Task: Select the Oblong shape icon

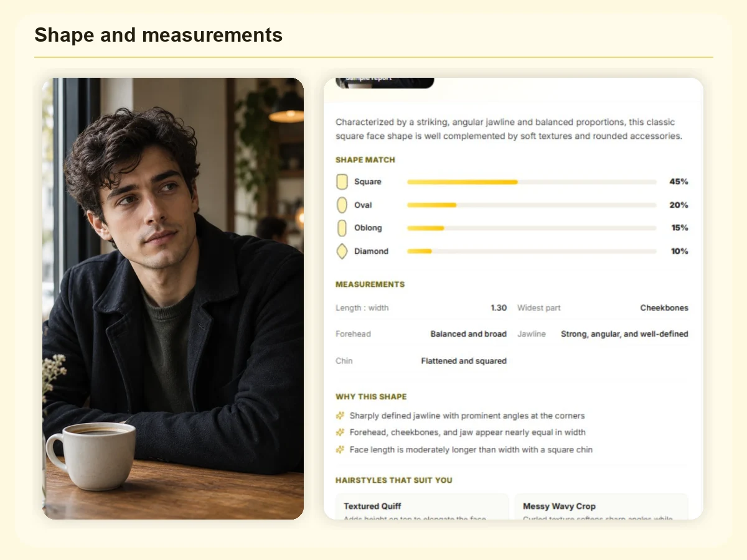Action: 342,228
